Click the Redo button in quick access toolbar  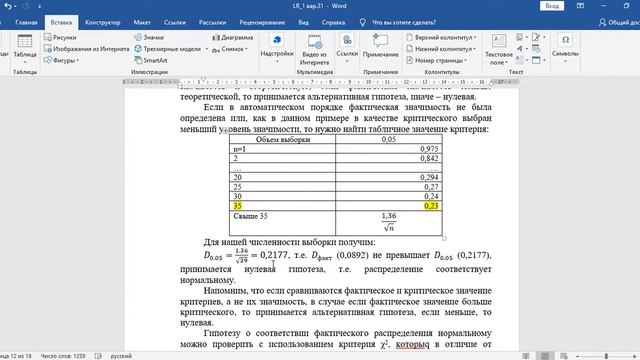click(25, 6)
